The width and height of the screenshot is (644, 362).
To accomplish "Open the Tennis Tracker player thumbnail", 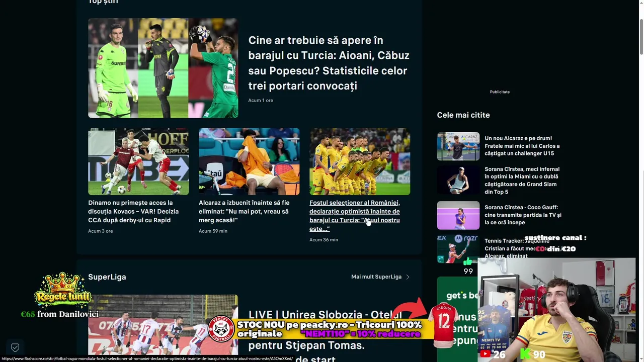I will (x=457, y=249).
